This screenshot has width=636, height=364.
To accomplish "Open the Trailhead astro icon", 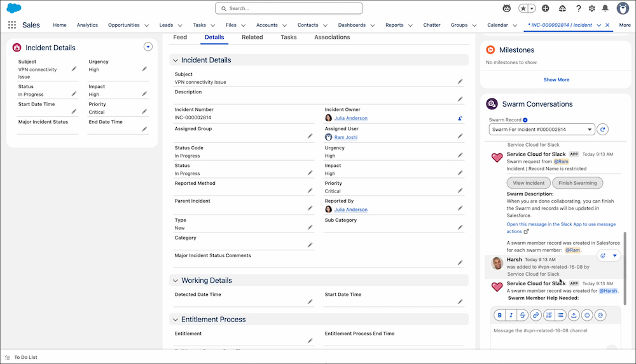I will (507, 8).
